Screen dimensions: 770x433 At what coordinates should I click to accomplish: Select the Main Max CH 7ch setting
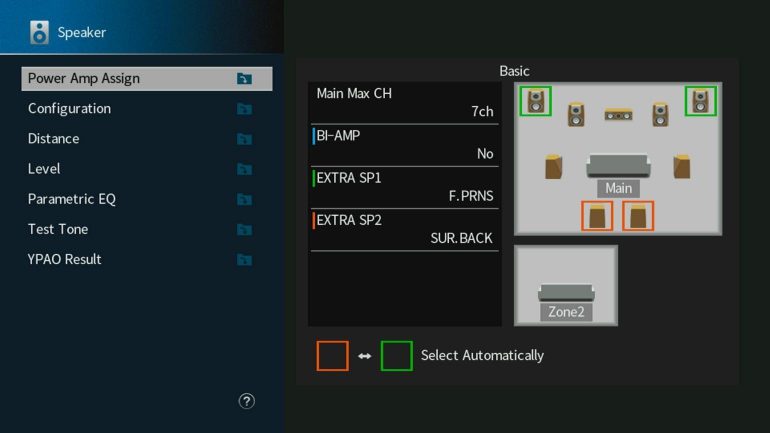coord(405,103)
